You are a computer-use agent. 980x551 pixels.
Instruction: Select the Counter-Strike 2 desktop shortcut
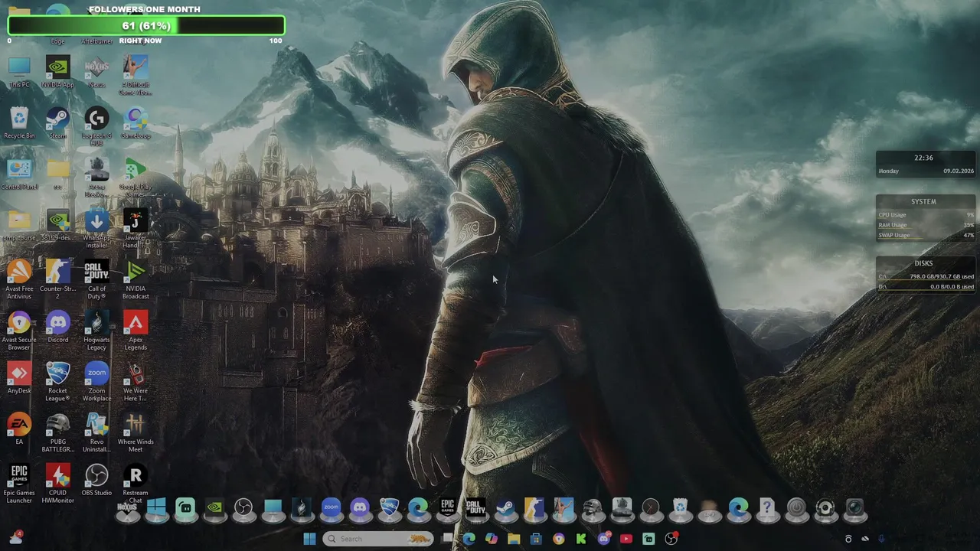[57, 280]
